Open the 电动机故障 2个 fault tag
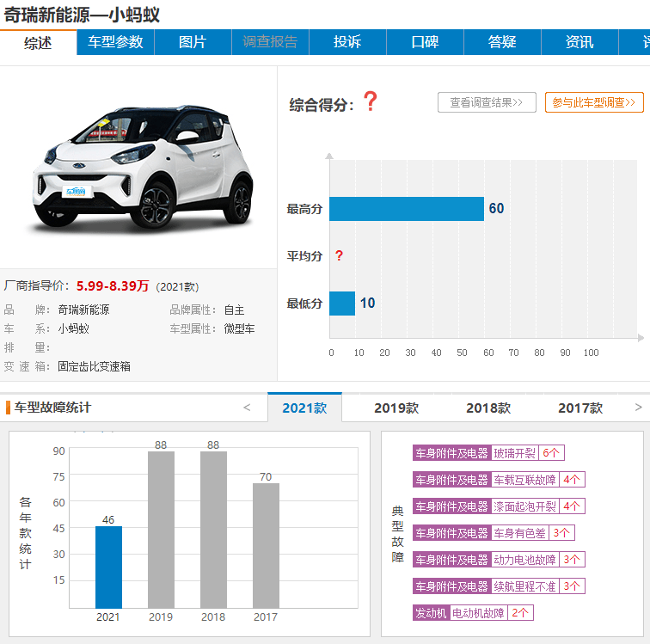 (473, 613)
